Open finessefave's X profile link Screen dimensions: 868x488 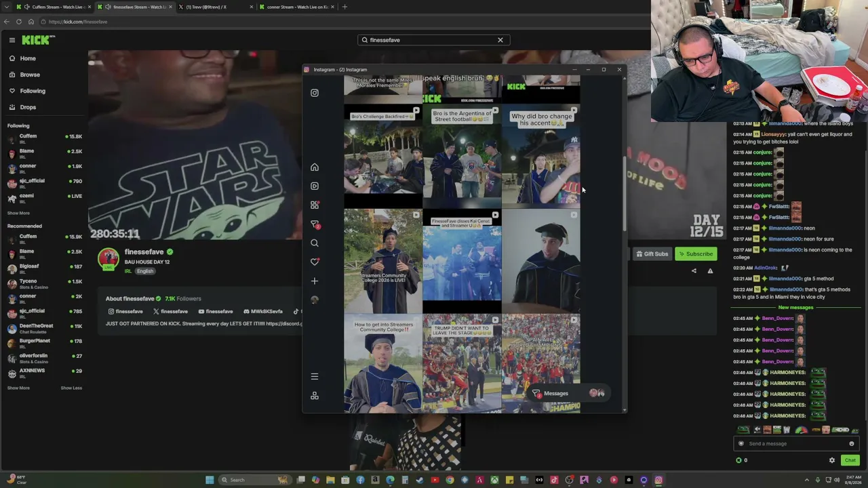click(x=170, y=312)
